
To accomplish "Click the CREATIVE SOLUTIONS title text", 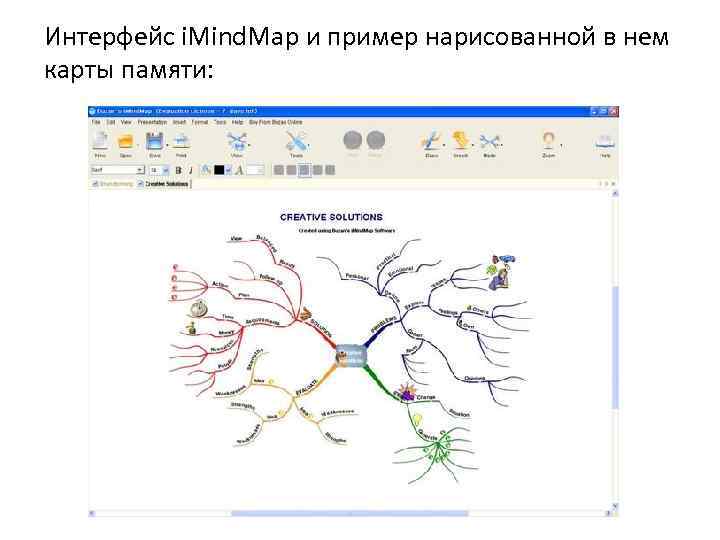I will point(331,217).
